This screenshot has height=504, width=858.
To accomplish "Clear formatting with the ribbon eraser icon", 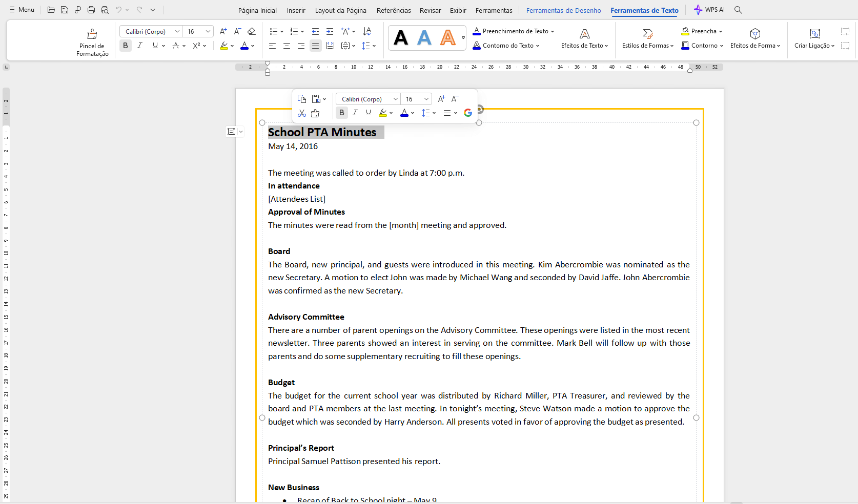I will click(x=251, y=32).
